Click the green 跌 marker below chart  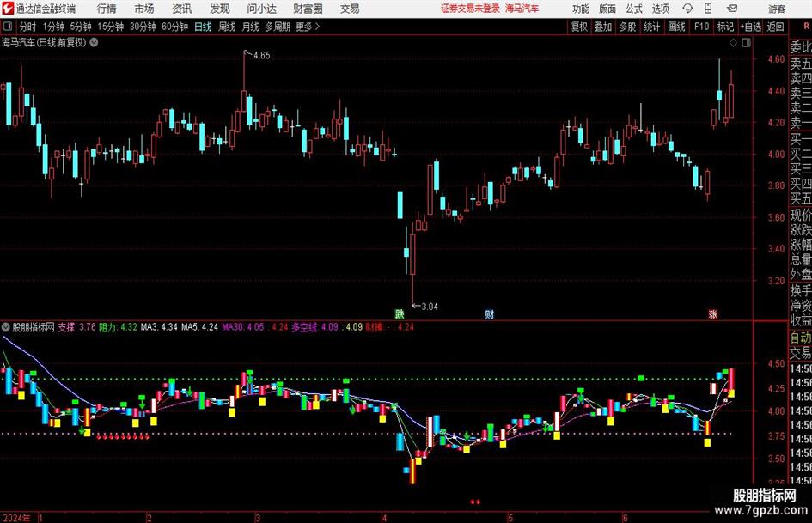click(400, 313)
